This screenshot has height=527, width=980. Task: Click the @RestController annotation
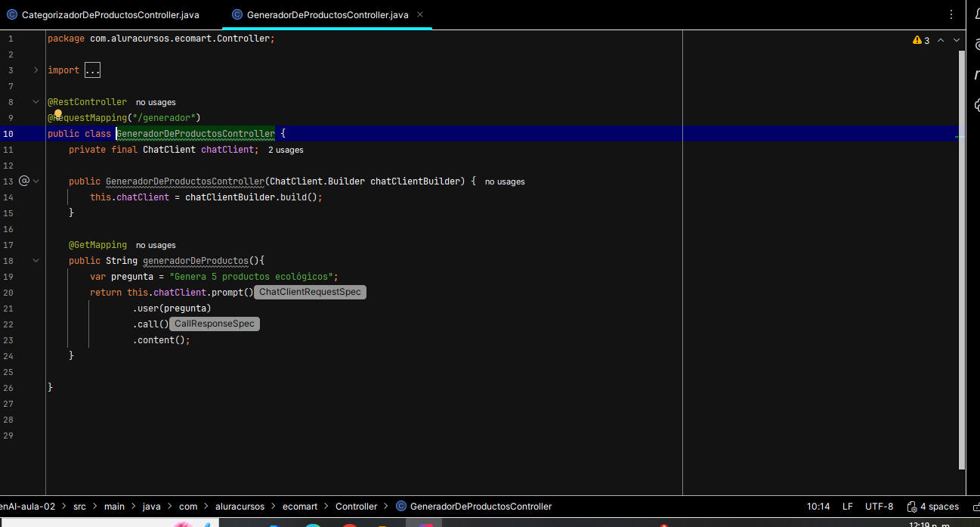coord(88,102)
